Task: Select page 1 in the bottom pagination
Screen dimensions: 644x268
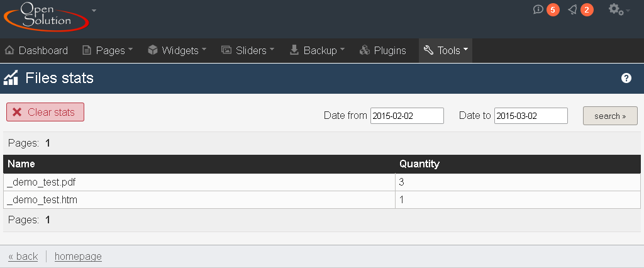Action: [x=48, y=220]
